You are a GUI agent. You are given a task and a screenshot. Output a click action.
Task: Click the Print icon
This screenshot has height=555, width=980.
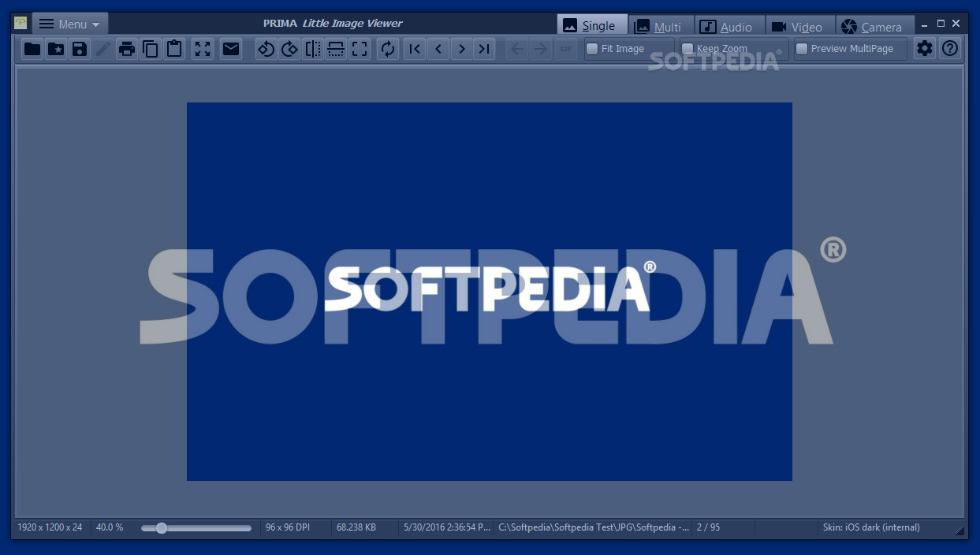click(x=127, y=50)
